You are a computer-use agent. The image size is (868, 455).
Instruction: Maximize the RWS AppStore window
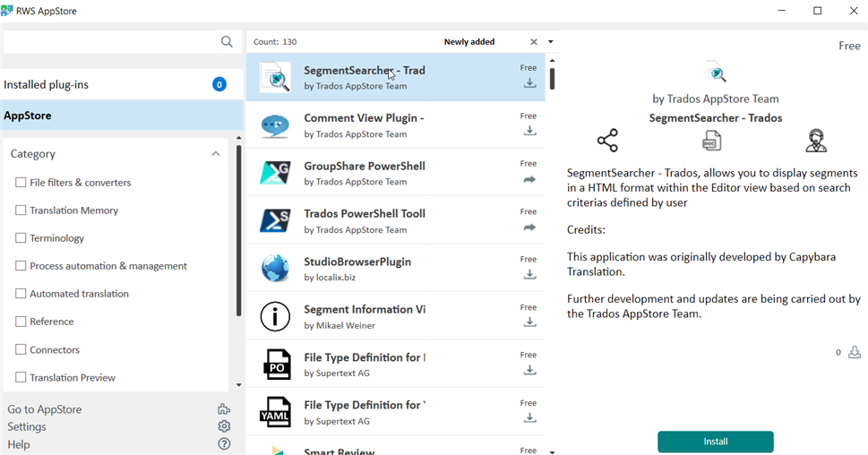tap(817, 11)
